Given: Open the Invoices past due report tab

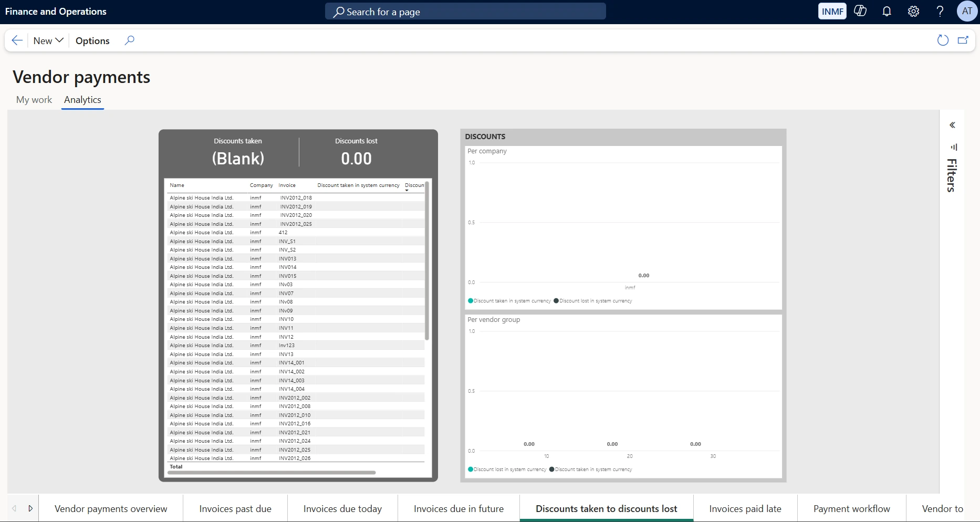Looking at the screenshot, I should [235, 508].
